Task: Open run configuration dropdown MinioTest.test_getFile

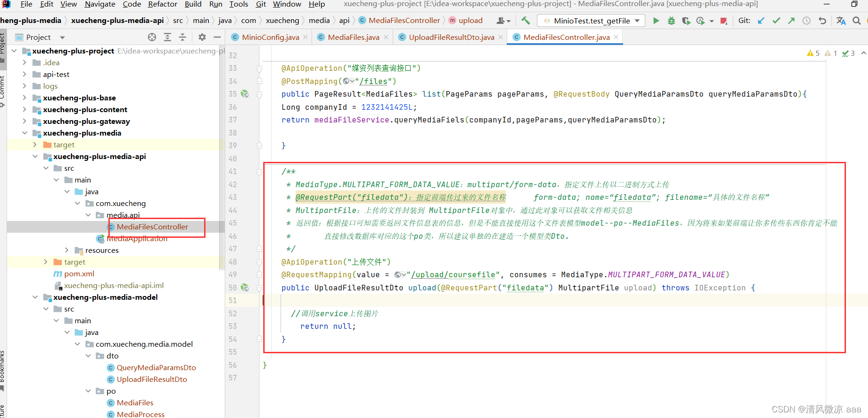Action: pyautogui.click(x=591, y=21)
